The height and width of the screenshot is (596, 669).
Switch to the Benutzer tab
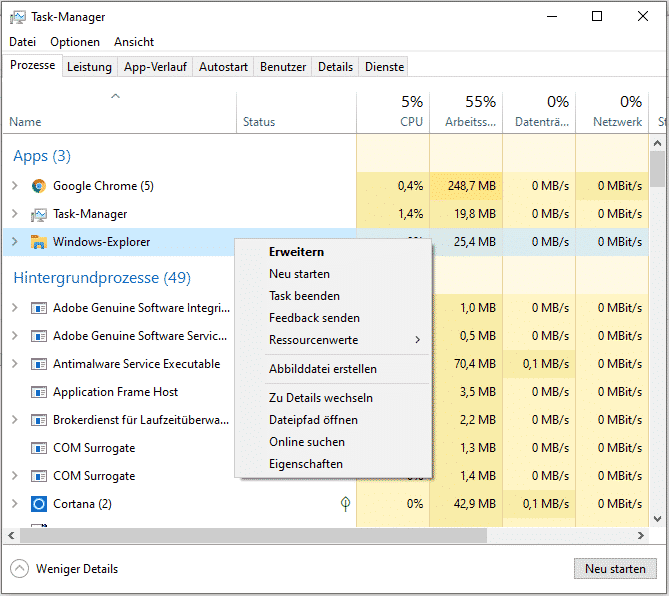coord(283,67)
